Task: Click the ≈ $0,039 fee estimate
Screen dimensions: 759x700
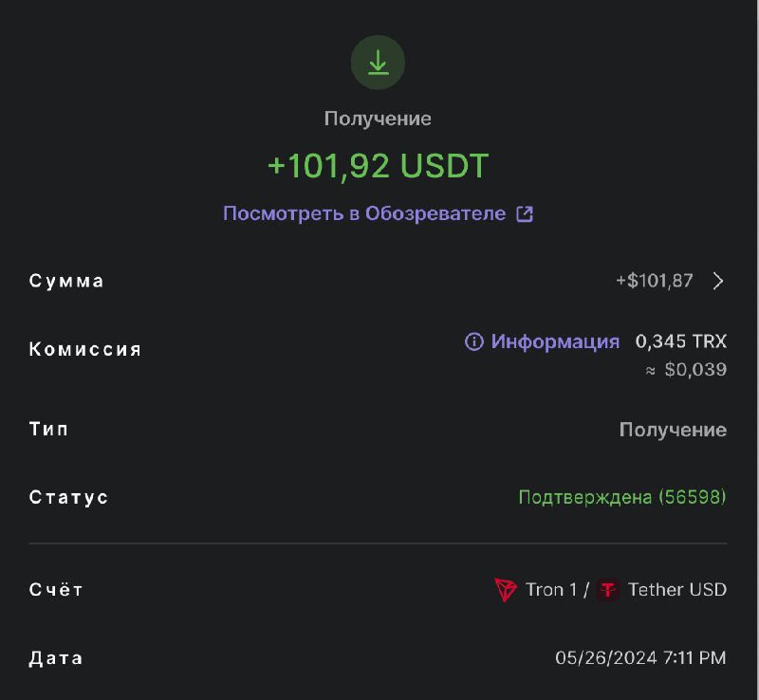Action: 686,370
